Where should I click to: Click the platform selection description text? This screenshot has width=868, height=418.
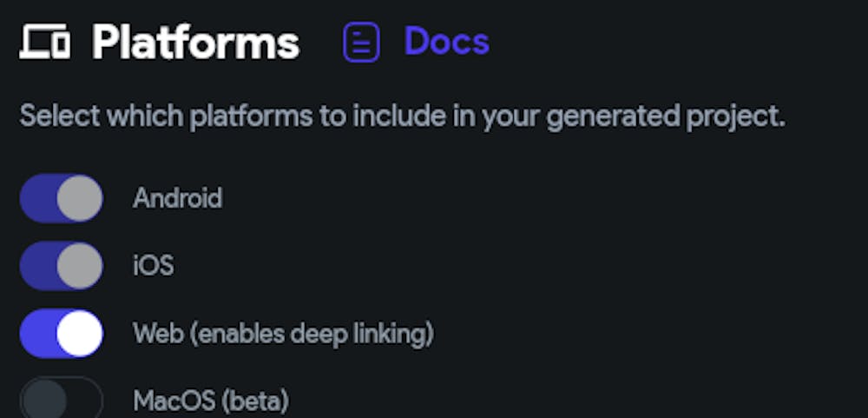(x=402, y=116)
